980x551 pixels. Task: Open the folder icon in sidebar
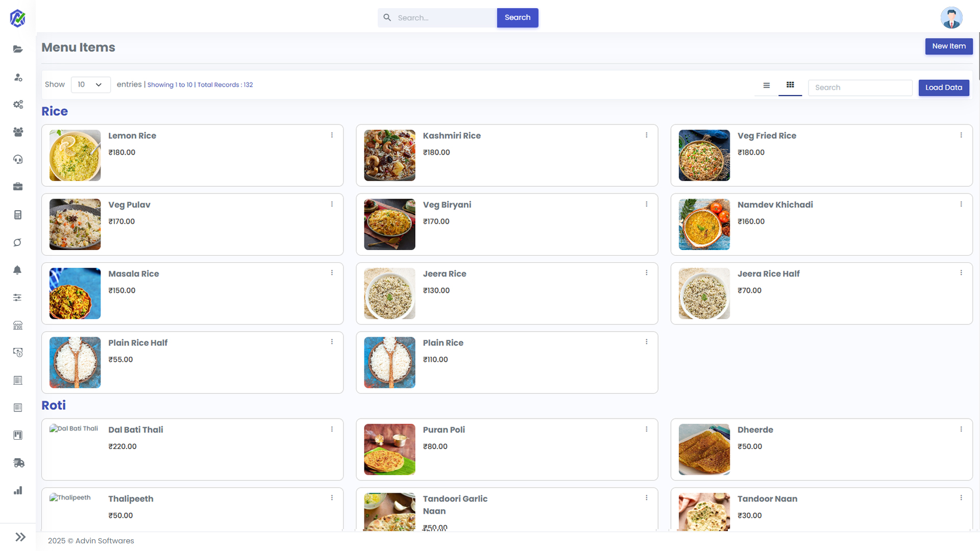(x=18, y=49)
